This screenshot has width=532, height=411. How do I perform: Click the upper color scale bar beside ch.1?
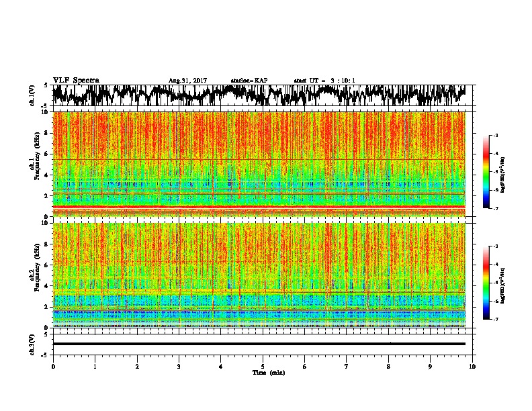click(486, 172)
